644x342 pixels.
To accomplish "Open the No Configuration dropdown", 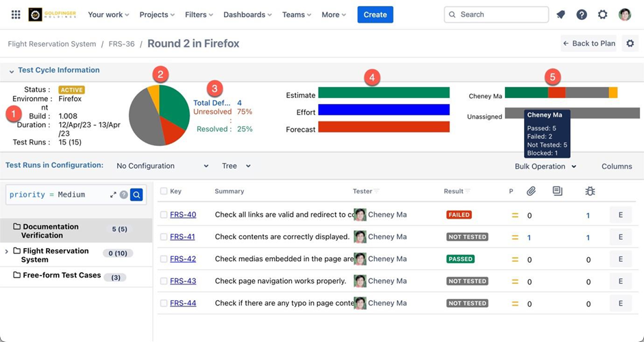I will 162,166.
